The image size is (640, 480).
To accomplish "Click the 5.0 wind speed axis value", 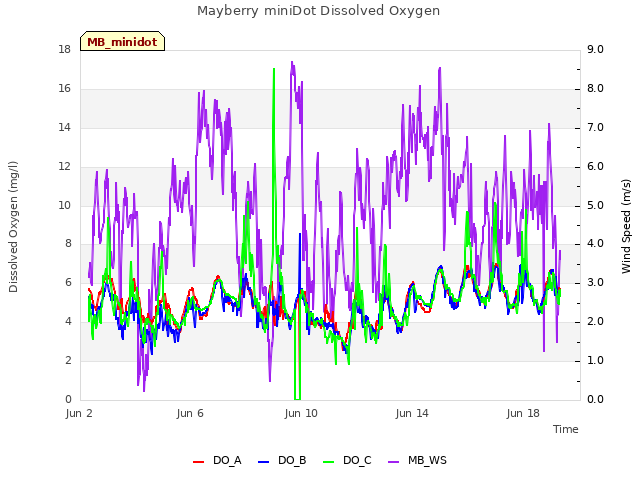I will click(x=595, y=205).
